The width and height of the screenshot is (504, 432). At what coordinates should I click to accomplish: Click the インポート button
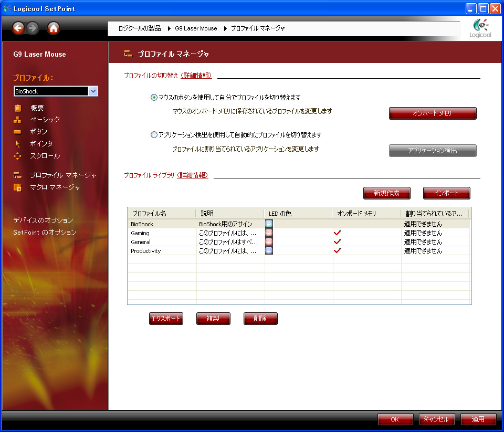pyautogui.click(x=446, y=193)
